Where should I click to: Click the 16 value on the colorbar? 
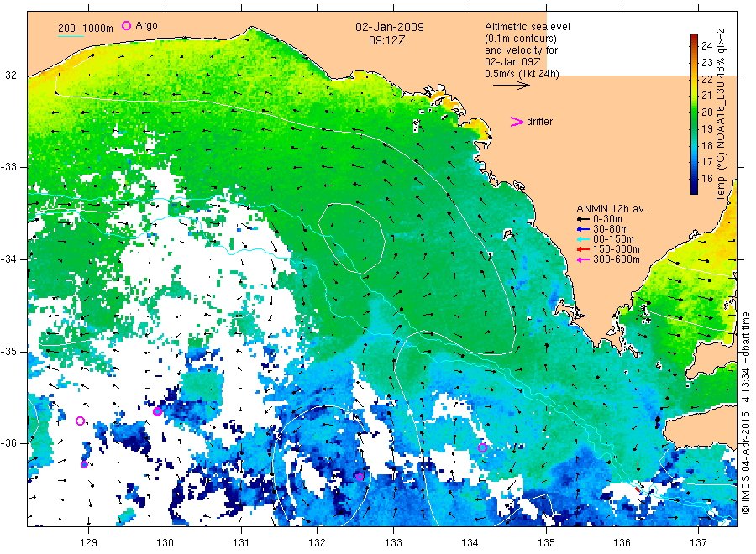coord(706,178)
